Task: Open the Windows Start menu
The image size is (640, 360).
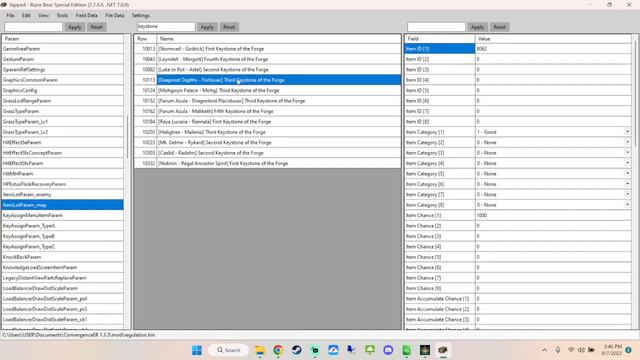Action: 197,350
